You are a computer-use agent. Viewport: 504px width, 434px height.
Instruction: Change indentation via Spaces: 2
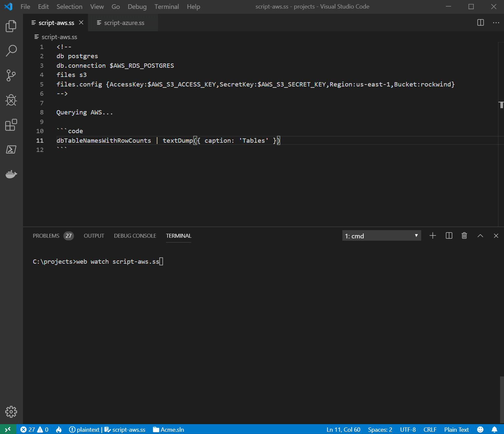click(380, 429)
